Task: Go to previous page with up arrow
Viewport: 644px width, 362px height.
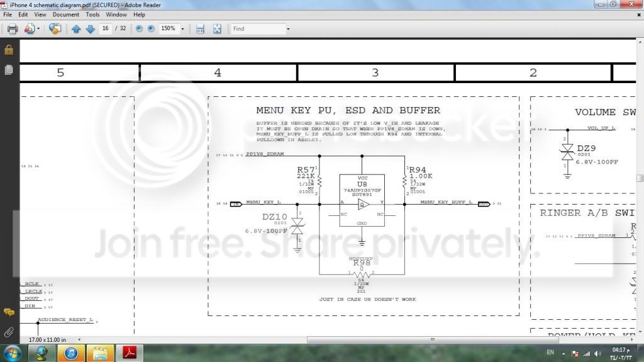Action: pos(76,29)
